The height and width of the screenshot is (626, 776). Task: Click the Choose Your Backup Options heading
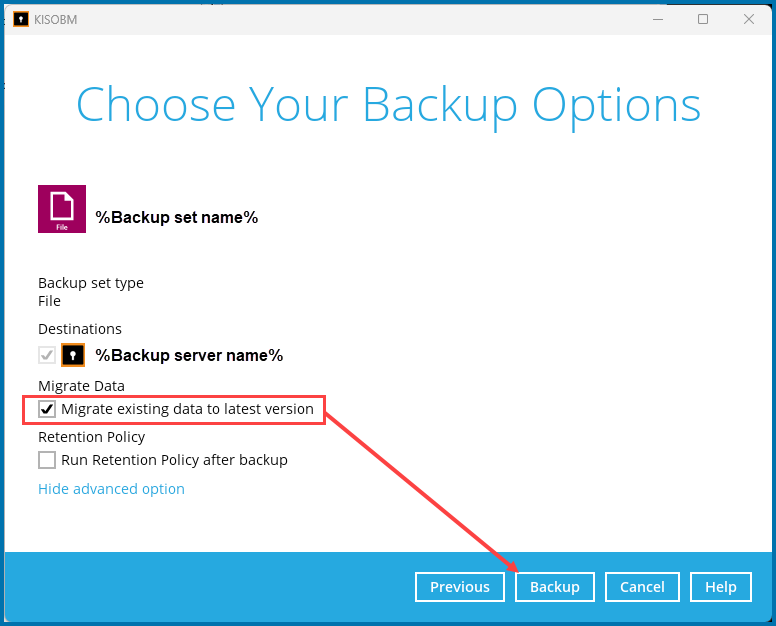pyautogui.click(x=388, y=105)
